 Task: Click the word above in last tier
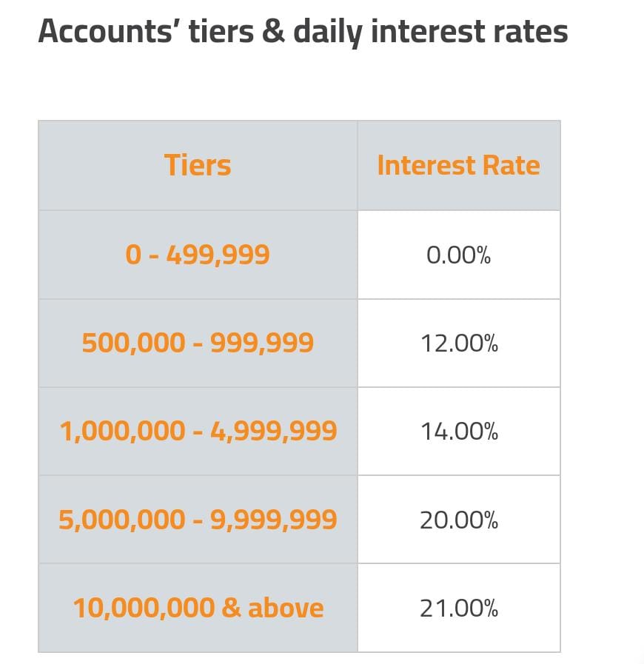tap(286, 608)
